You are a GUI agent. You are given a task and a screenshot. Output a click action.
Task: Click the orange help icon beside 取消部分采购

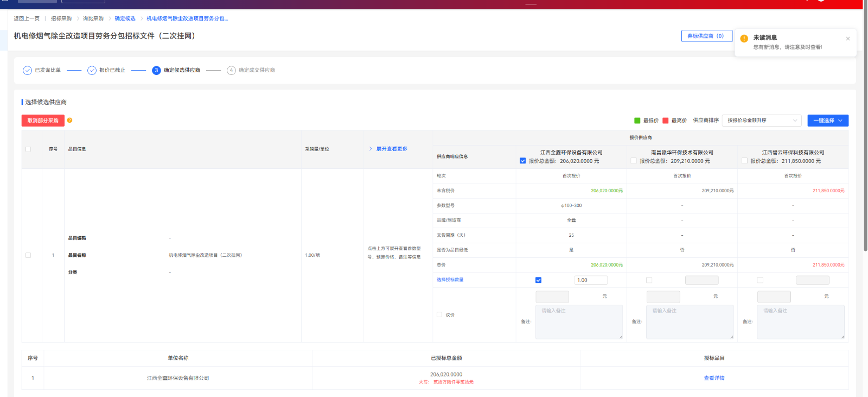(69, 121)
